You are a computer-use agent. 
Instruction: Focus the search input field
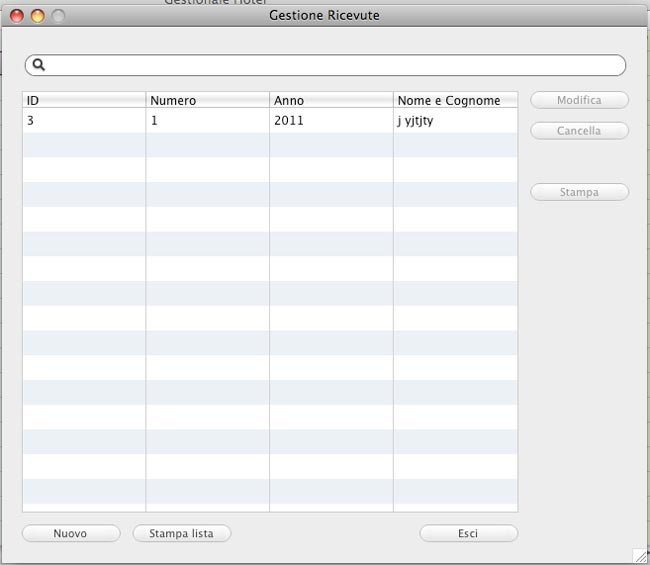coord(325,65)
